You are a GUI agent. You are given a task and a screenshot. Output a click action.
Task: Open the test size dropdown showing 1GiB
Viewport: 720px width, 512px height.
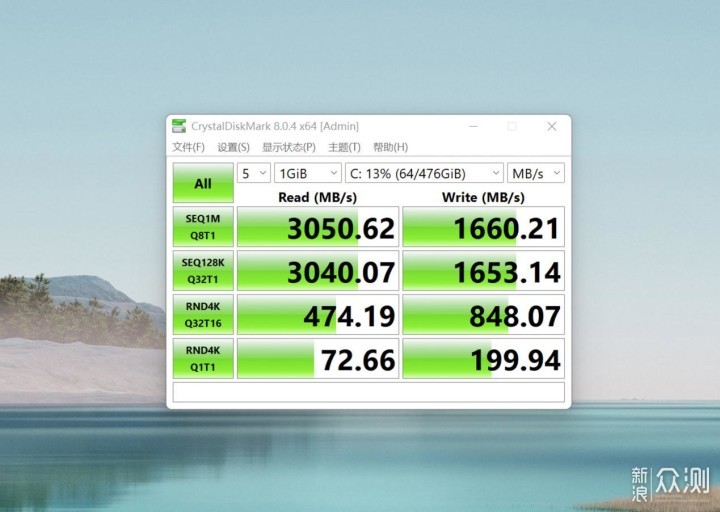(x=308, y=173)
